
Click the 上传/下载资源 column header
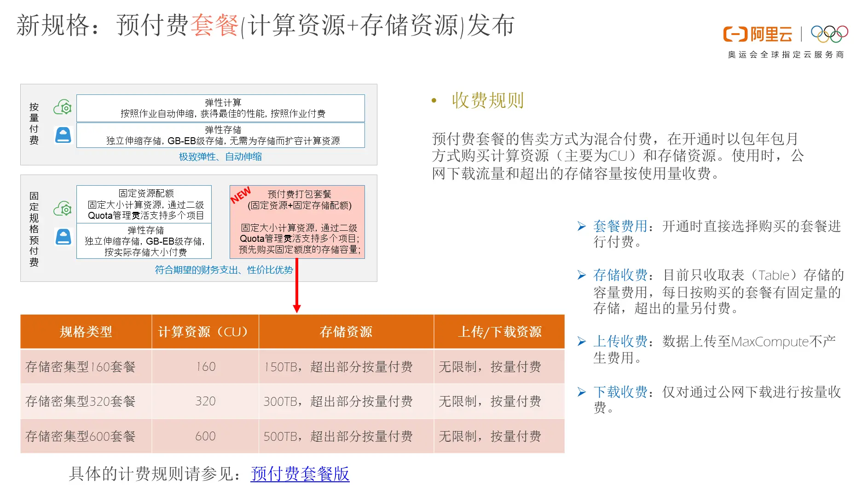[499, 332]
